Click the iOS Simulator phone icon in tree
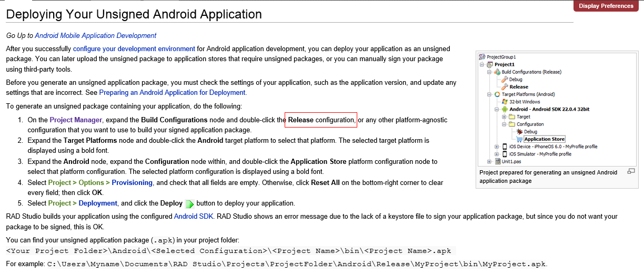 tap(505, 154)
